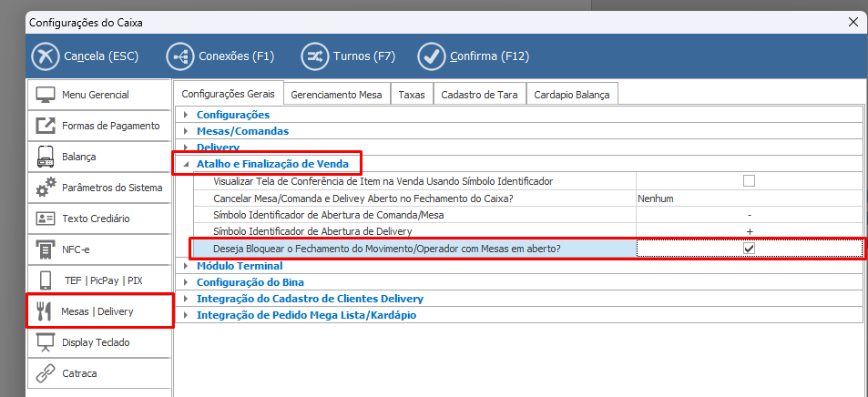This screenshot has height=397, width=868.
Task: Uncheck Bloquear Fechamento com Mesas em aberto
Action: [749, 248]
